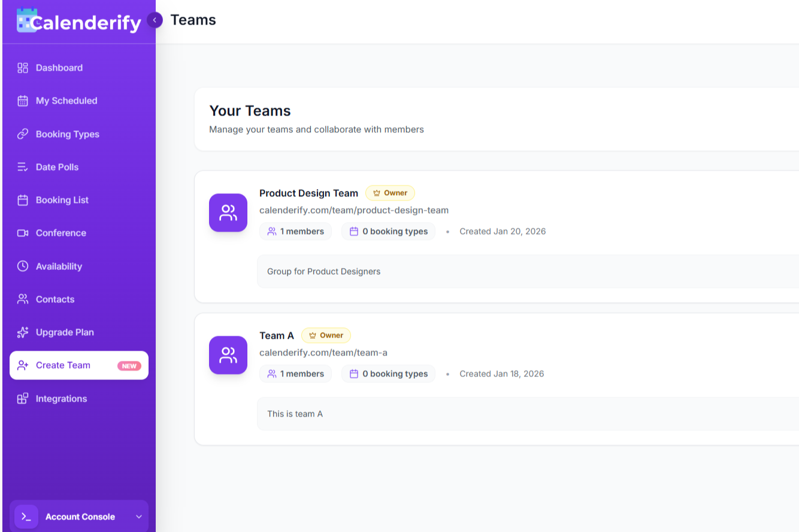Viewport: 799px width, 532px height.
Task: Open the Dashboard from the sidebar
Action: coord(22,68)
